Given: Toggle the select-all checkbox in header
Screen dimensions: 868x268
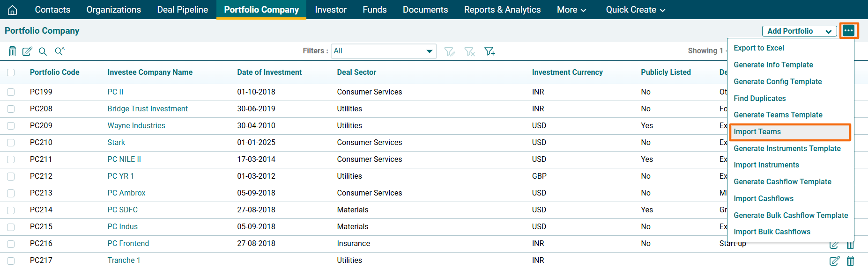Looking at the screenshot, I should coord(11,72).
